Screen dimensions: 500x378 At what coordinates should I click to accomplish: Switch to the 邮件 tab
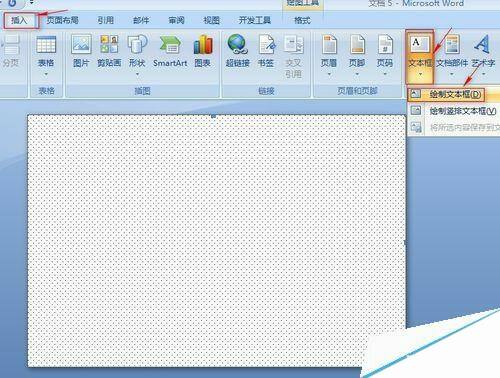pyautogui.click(x=141, y=21)
